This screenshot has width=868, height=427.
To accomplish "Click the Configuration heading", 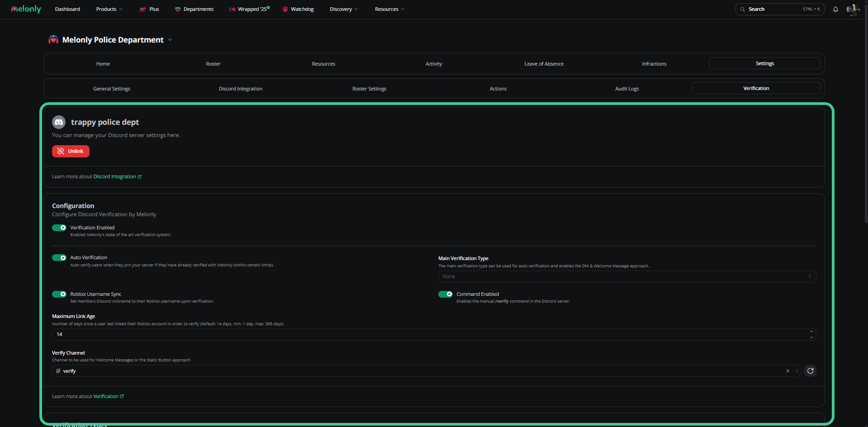I will coord(73,206).
